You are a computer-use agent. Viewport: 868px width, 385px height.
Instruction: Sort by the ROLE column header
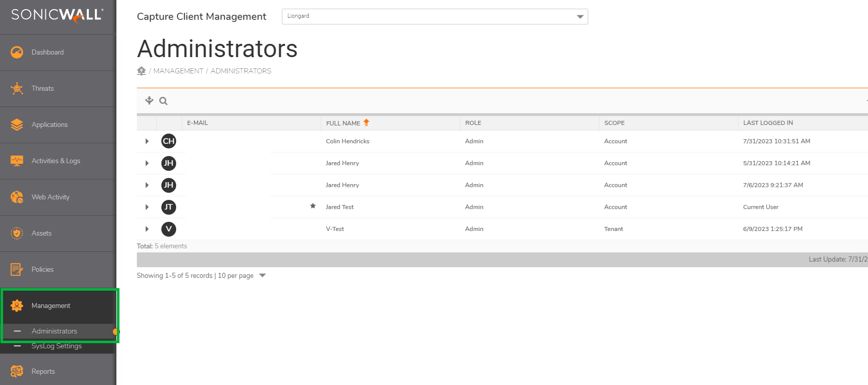[x=529, y=123]
